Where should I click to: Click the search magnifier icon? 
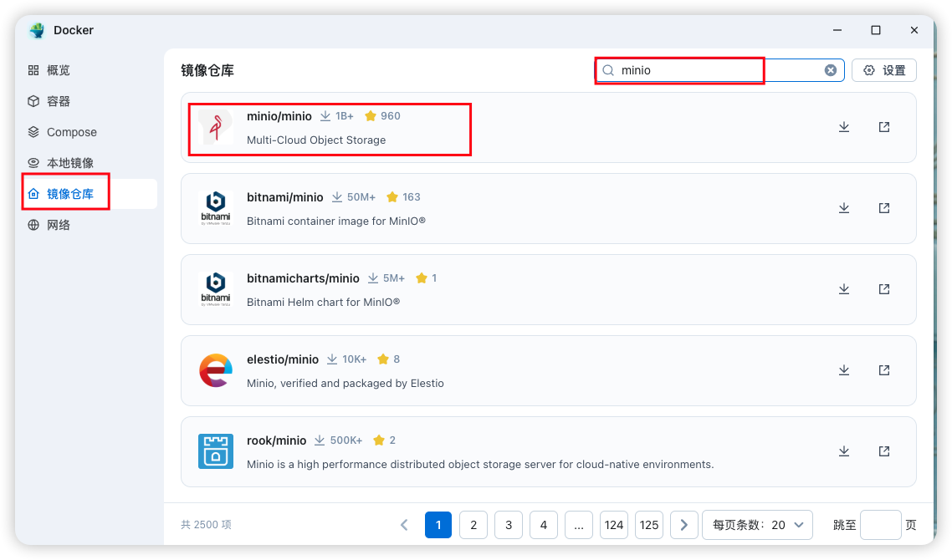click(607, 70)
